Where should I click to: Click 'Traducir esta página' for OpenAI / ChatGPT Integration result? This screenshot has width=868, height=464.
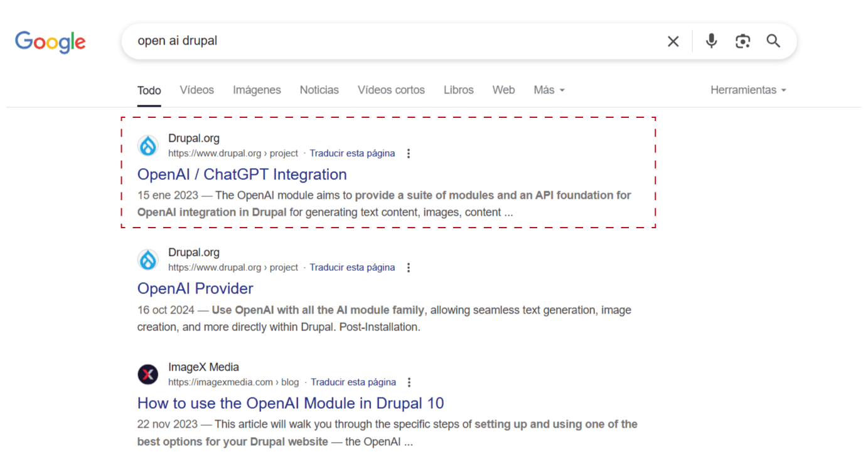[353, 154]
